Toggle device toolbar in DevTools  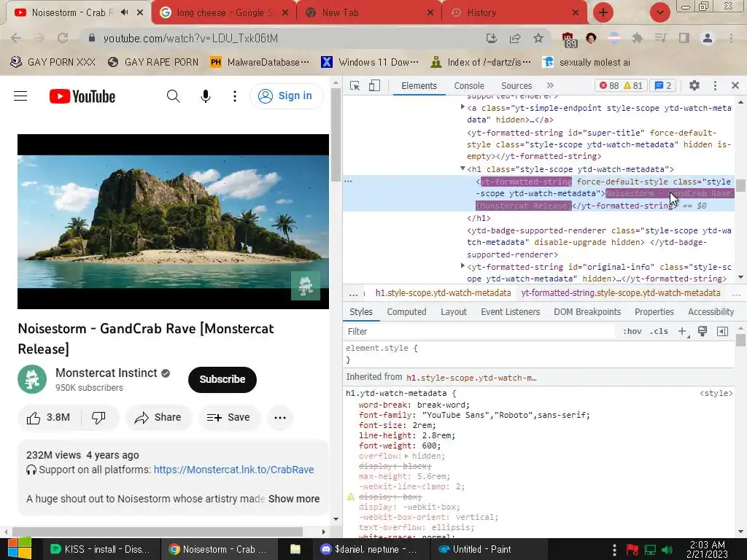point(374,85)
